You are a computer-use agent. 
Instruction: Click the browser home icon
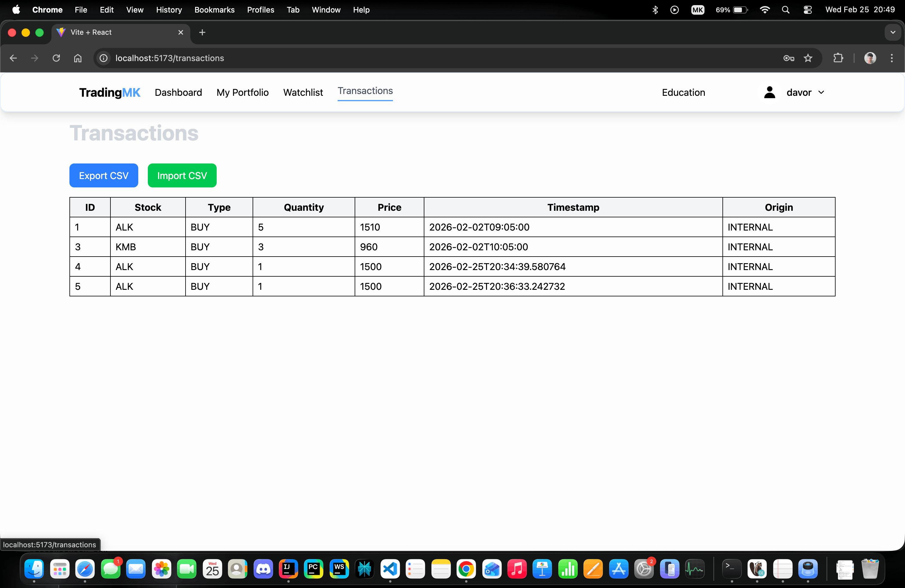[78, 58]
